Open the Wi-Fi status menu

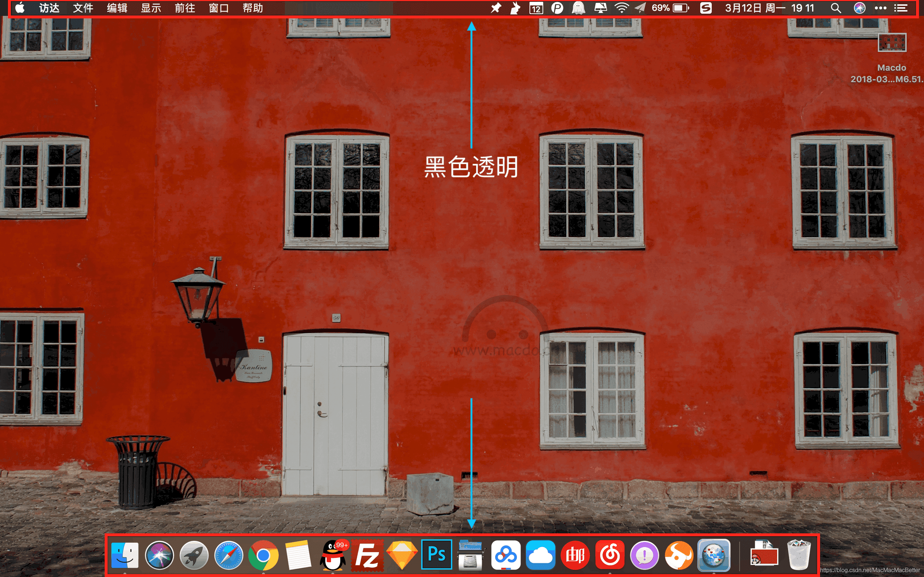[x=621, y=8]
